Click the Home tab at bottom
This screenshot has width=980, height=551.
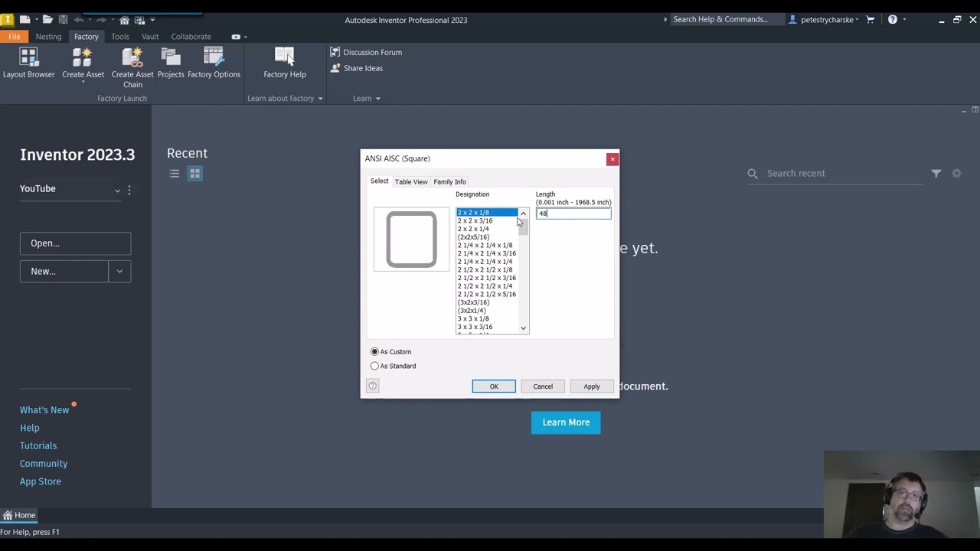[18, 515]
